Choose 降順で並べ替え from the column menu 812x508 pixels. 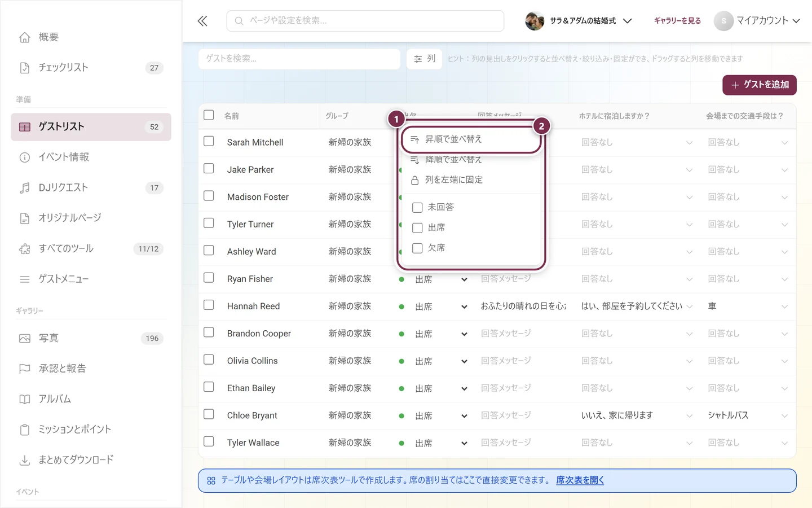click(x=471, y=160)
